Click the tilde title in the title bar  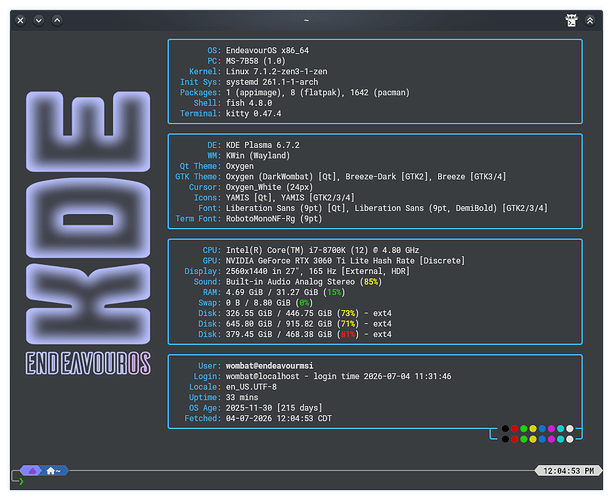click(x=306, y=20)
